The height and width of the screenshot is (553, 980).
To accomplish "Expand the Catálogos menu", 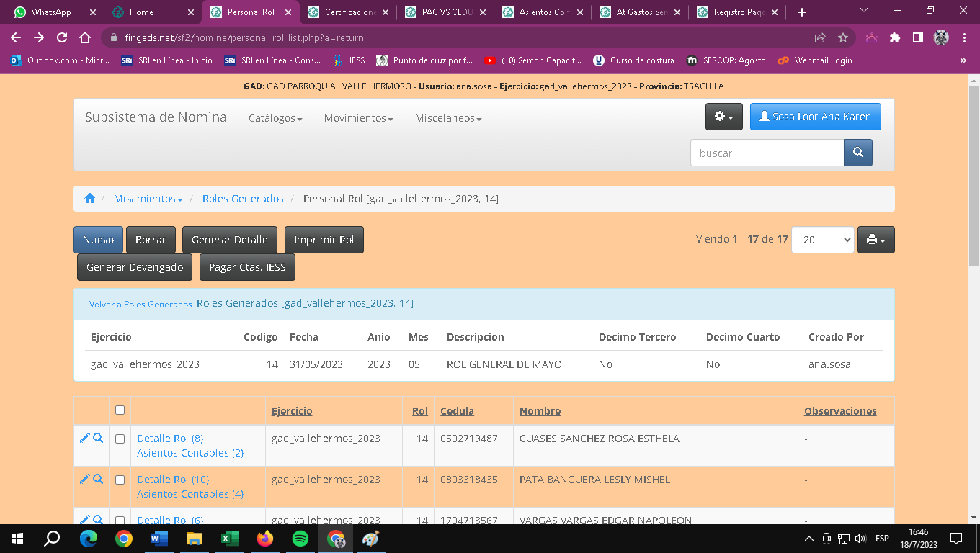I will pyautogui.click(x=275, y=118).
